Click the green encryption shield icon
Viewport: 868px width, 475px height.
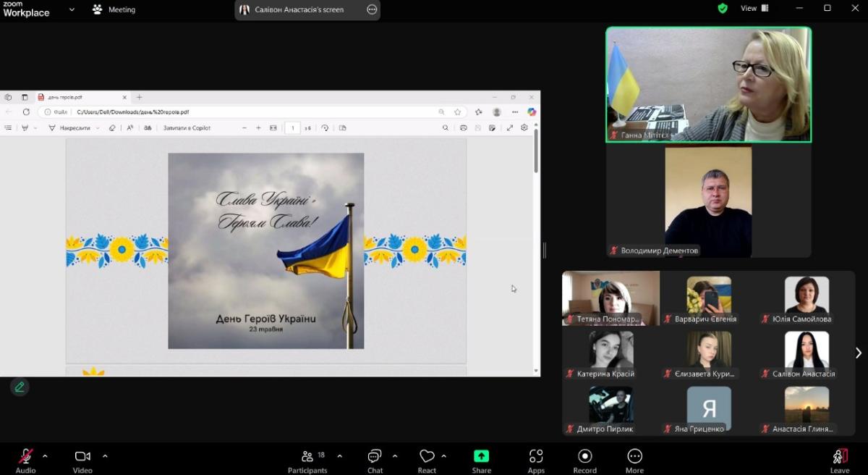tap(722, 9)
